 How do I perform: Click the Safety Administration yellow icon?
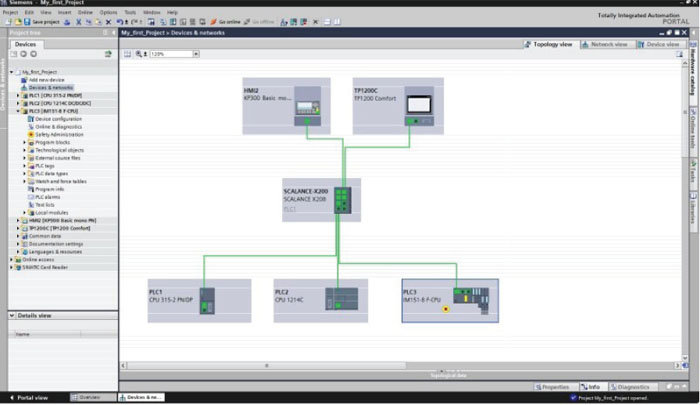(x=31, y=134)
